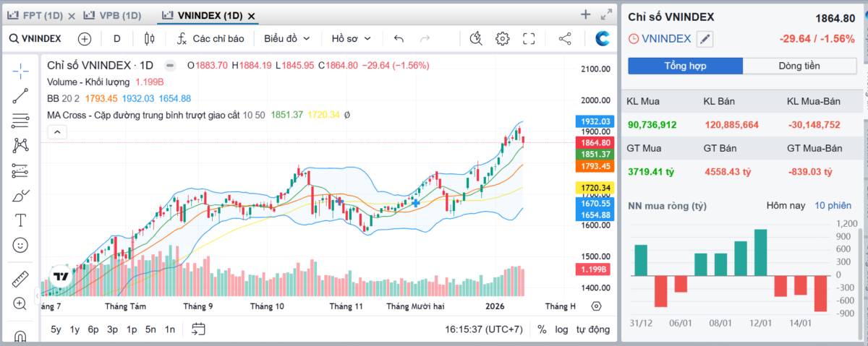Redo the chart action
The width and height of the screenshot is (868, 346).
pos(425,39)
